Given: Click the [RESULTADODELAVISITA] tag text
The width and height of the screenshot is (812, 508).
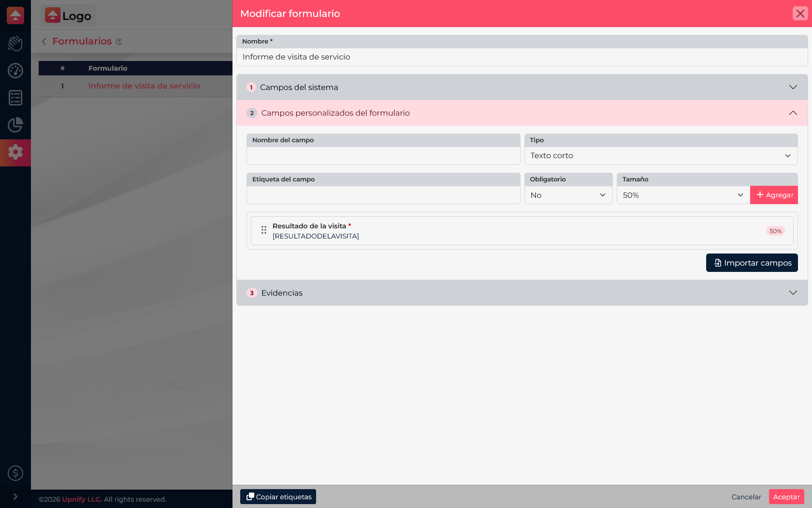Looking at the screenshot, I should point(316,236).
